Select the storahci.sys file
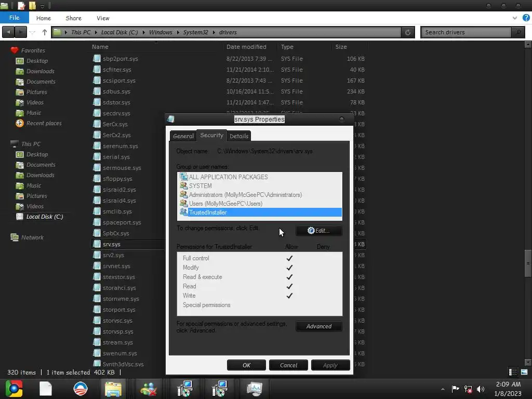532x399 pixels. [119, 288]
